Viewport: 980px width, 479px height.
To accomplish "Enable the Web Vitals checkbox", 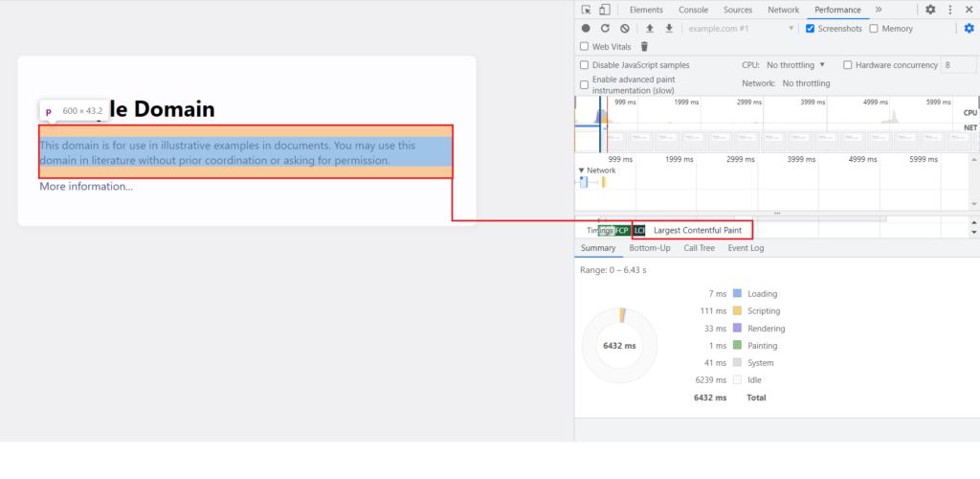I will 585,46.
